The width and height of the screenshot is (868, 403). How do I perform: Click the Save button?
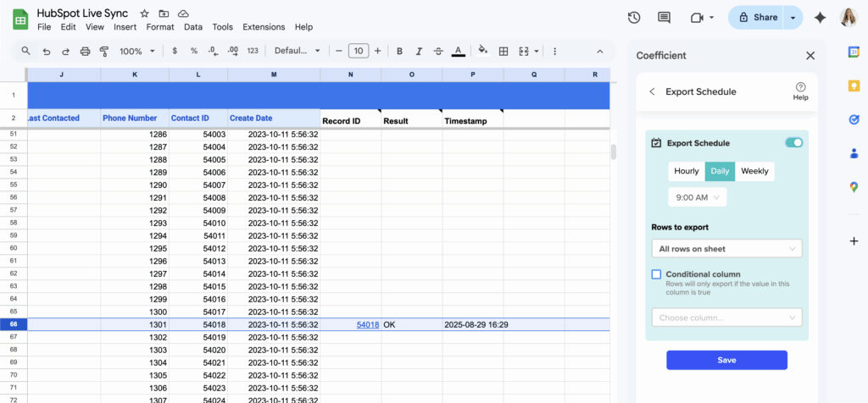click(726, 360)
